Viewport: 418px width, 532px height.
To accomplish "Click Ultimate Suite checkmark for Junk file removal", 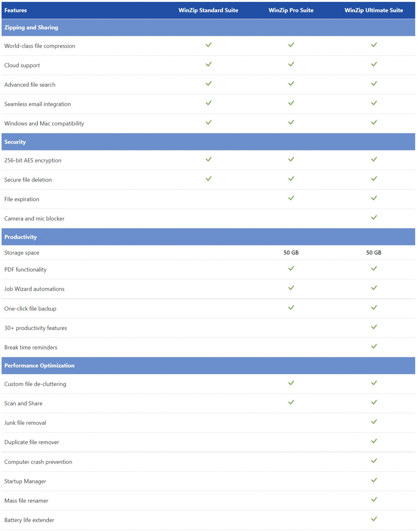I will click(x=374, y=422).
